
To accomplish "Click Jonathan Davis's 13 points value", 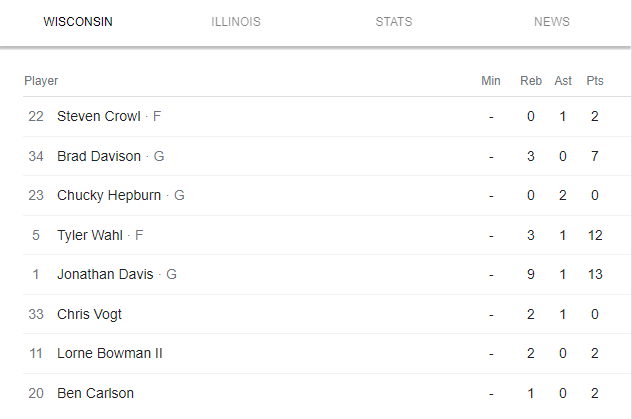I will [x=595, y=274].
